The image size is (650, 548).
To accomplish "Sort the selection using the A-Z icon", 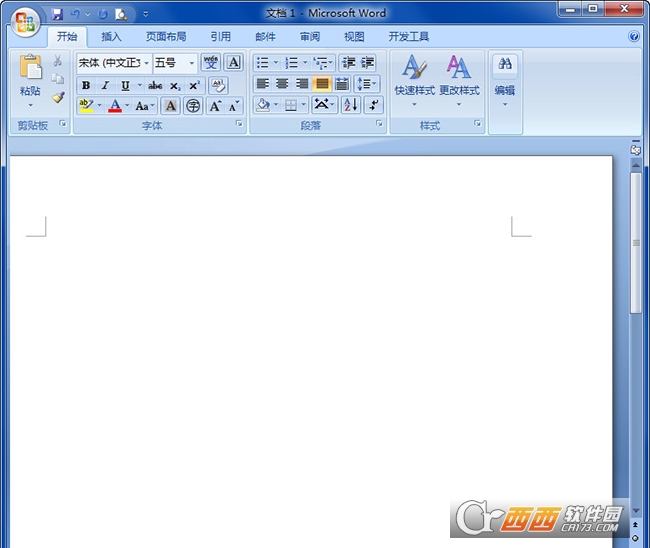I will click(x=351, y=105).
